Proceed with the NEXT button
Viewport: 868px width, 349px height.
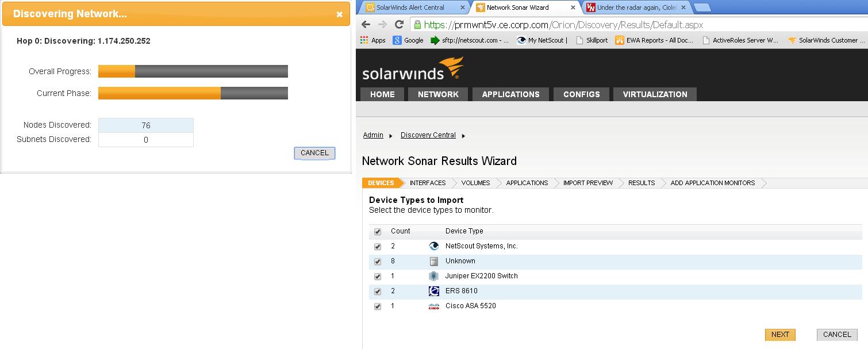point(780,335)
